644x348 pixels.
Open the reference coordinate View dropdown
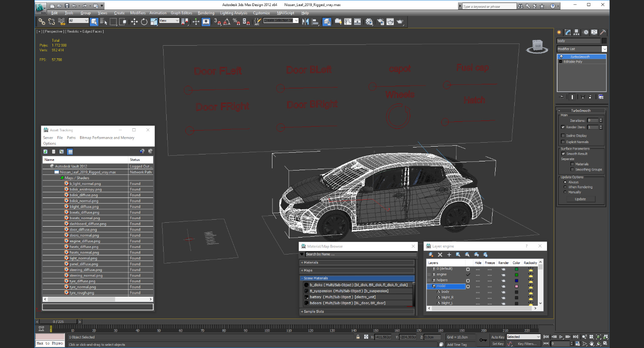(169, 20)
